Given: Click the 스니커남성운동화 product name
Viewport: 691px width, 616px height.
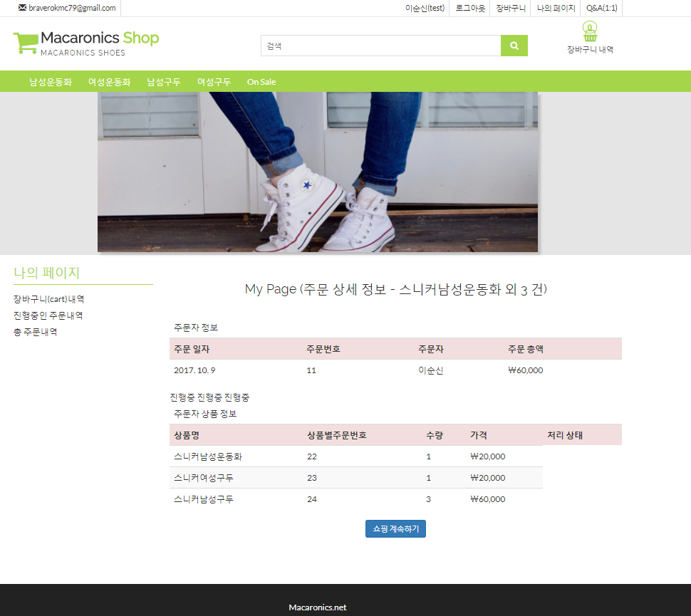Looking at the screenshot, I should 208,456.
